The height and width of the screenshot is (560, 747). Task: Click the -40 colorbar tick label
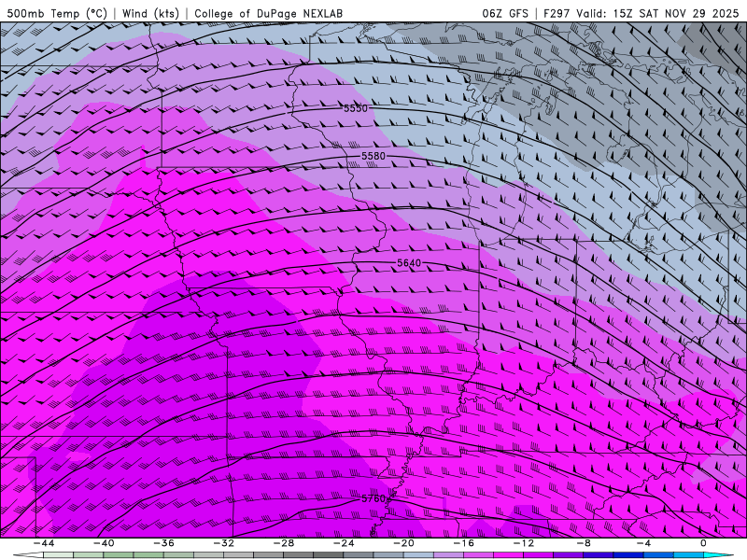(x=104, y=543)
